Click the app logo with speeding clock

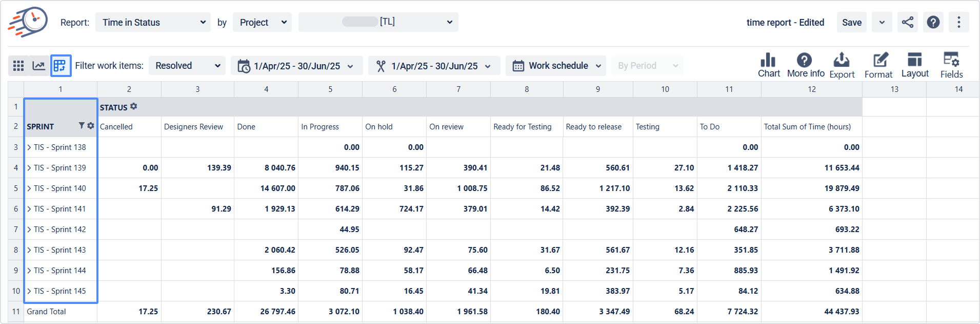[28, 22]
